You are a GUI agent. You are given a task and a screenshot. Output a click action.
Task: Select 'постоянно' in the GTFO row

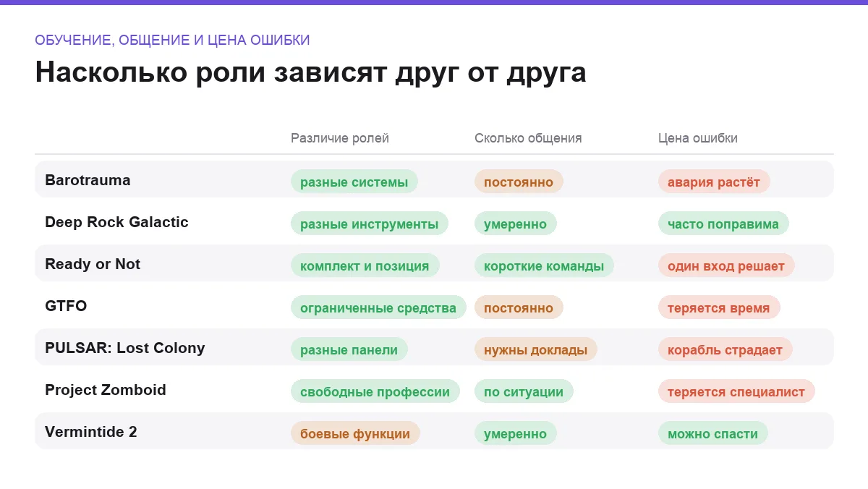point(519,307)
